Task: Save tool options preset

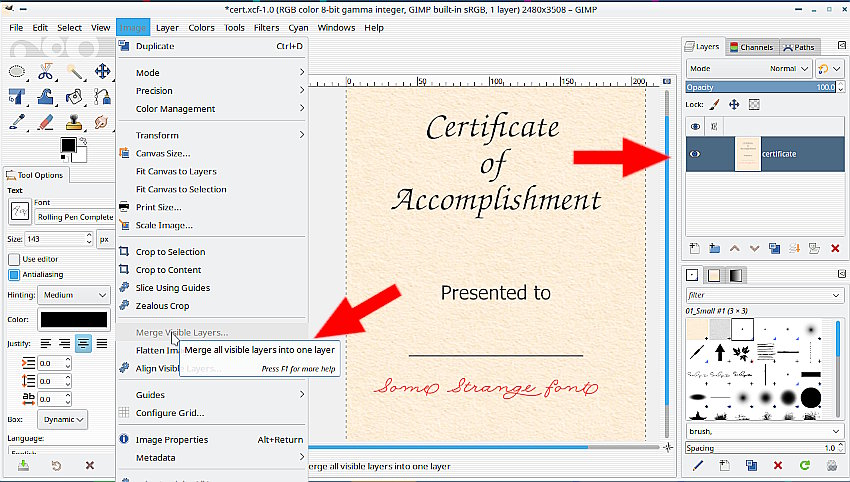Action: pos(23,465)
